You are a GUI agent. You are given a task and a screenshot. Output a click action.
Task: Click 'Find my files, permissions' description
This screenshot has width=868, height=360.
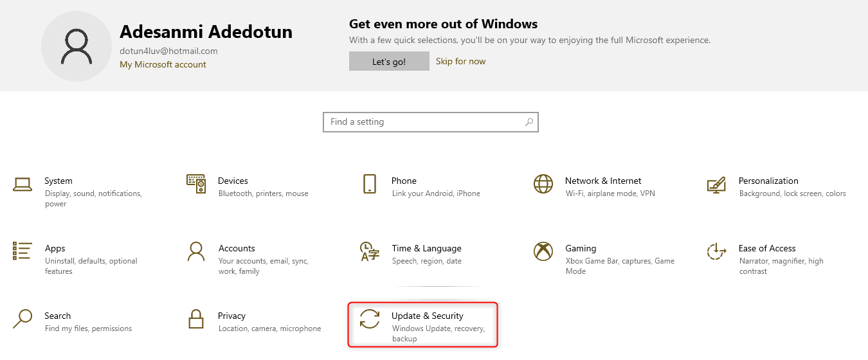click(x=88, y=328)
